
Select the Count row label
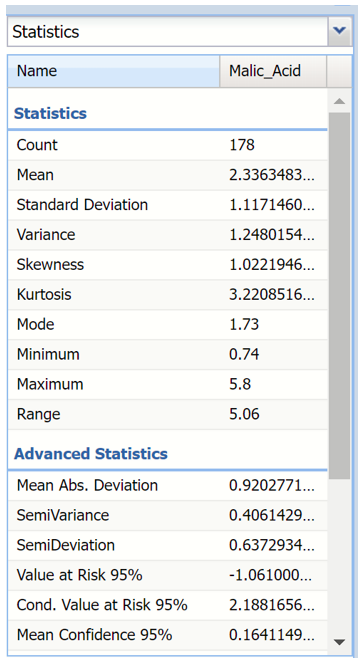click(x=37, y=145)
